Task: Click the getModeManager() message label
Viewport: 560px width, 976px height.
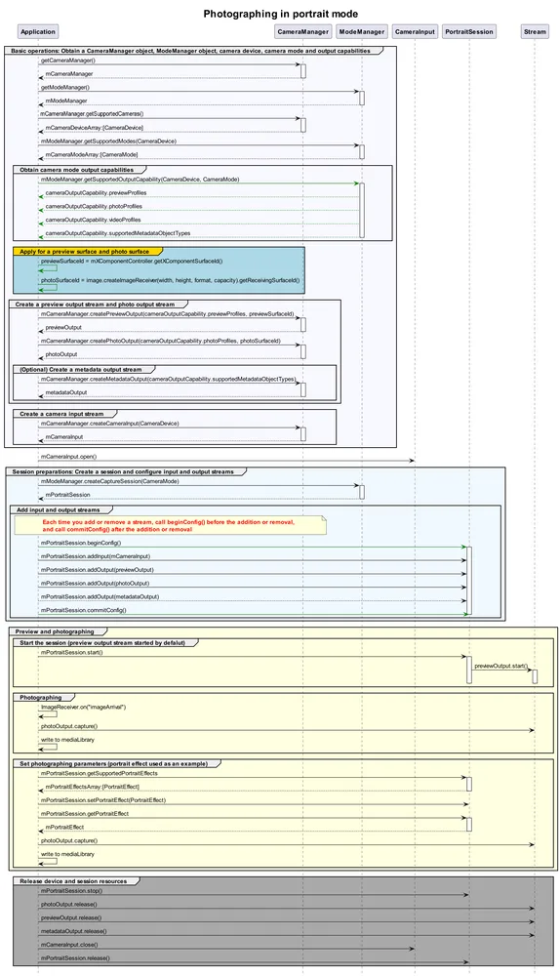Action: (65, 88)
